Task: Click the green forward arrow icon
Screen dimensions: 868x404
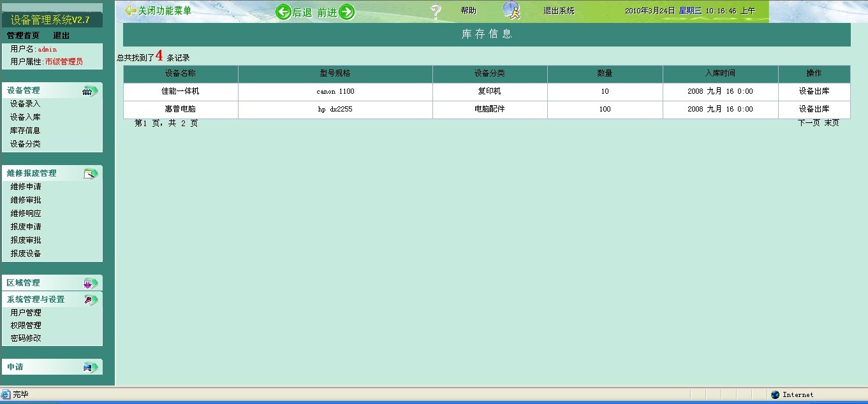Action: (x=346, y=12)
